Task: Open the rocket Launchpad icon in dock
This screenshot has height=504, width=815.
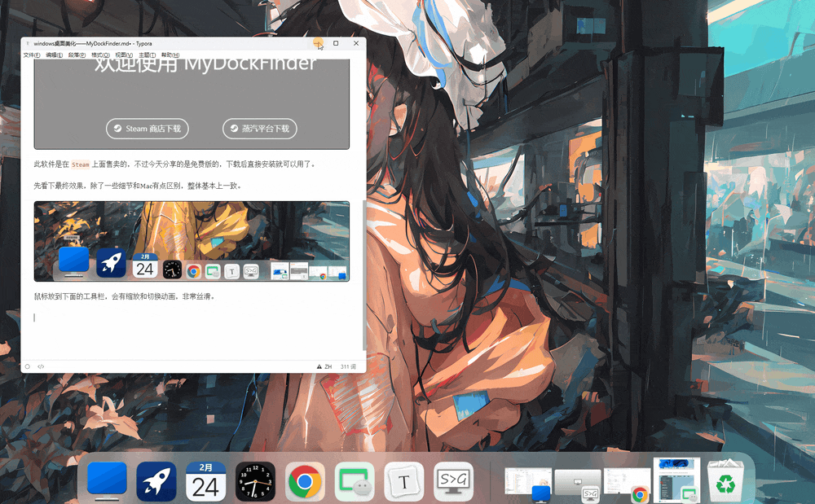Action: [x=156, y=481]
